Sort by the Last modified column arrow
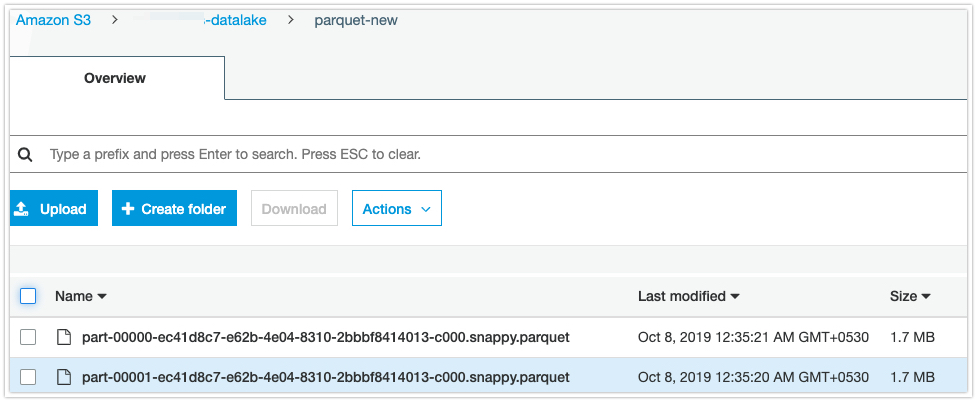This screenshot has width=977, height=402. pos(735,297)
